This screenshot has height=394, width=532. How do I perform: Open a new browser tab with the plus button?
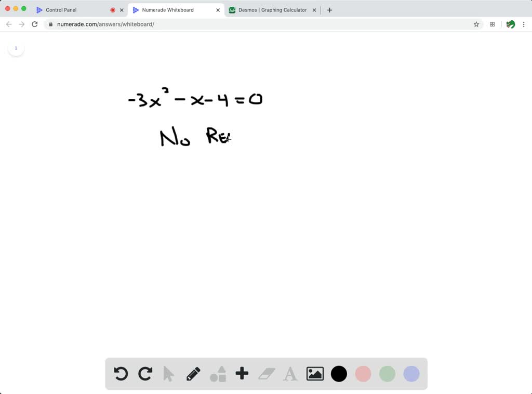[x=329, y=9]
